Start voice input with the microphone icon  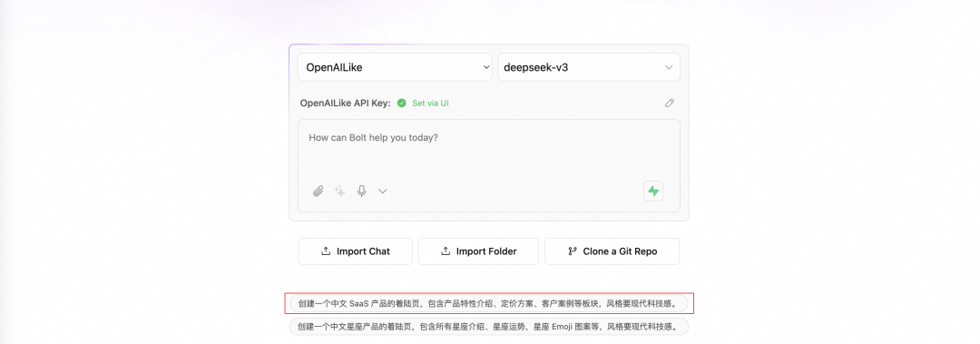[x=361, y=192]
